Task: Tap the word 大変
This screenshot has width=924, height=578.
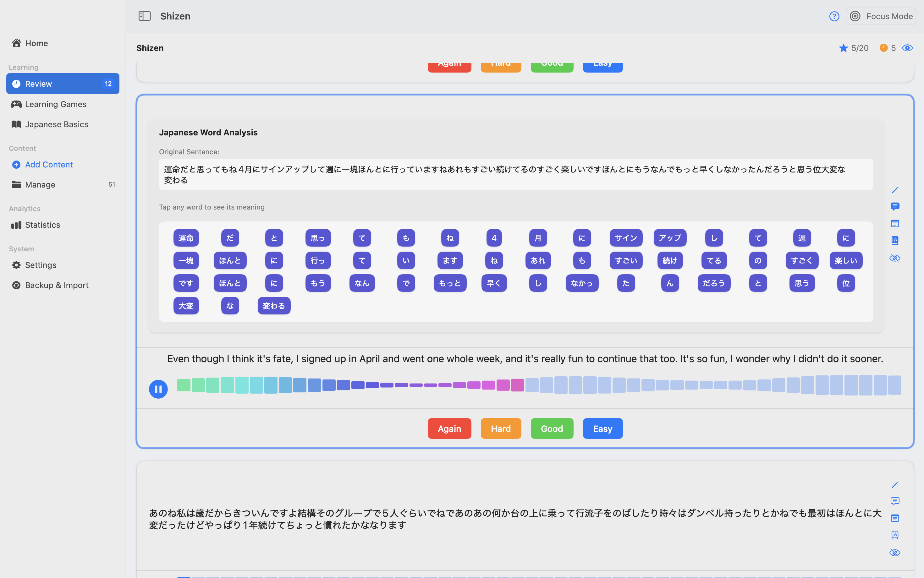Action: click(186, 306)
